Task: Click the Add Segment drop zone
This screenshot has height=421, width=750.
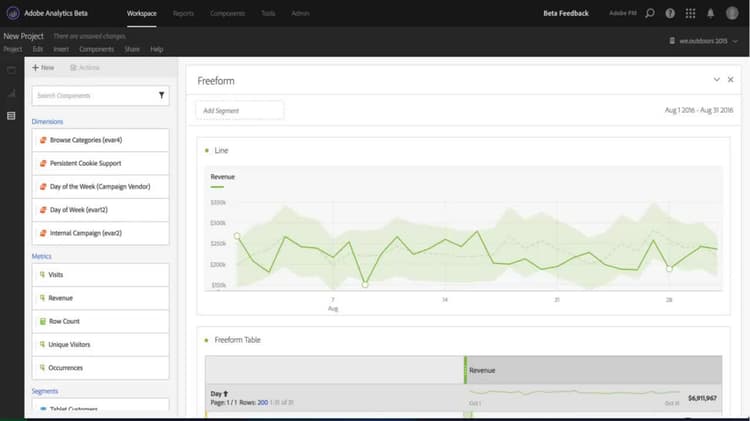Action: [x=240, y=111]
